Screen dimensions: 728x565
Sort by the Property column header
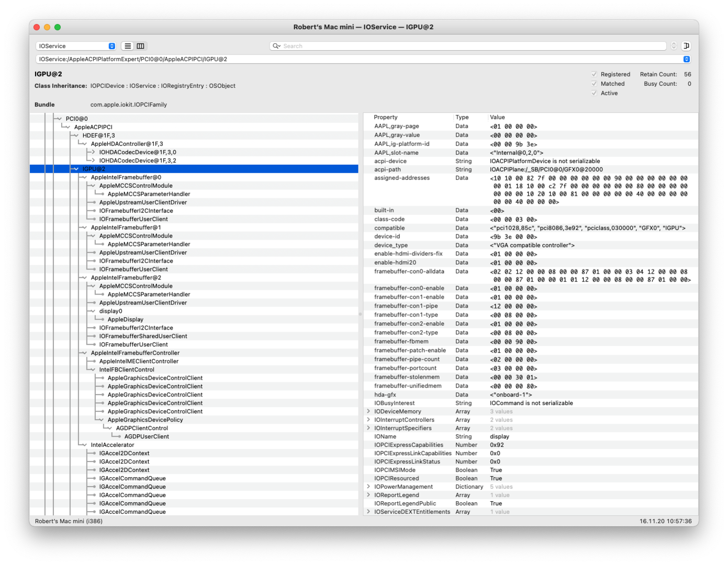click(386, 117)
